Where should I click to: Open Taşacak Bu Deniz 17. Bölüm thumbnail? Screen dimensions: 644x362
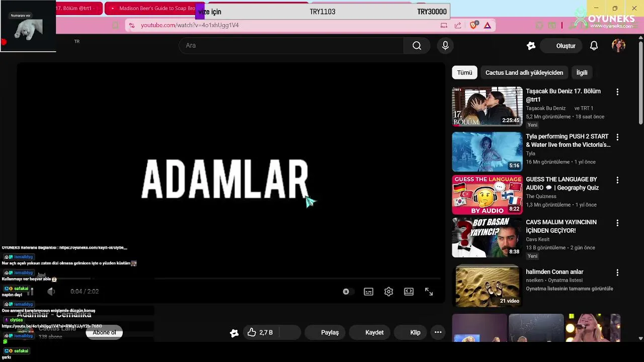[487, 107]
